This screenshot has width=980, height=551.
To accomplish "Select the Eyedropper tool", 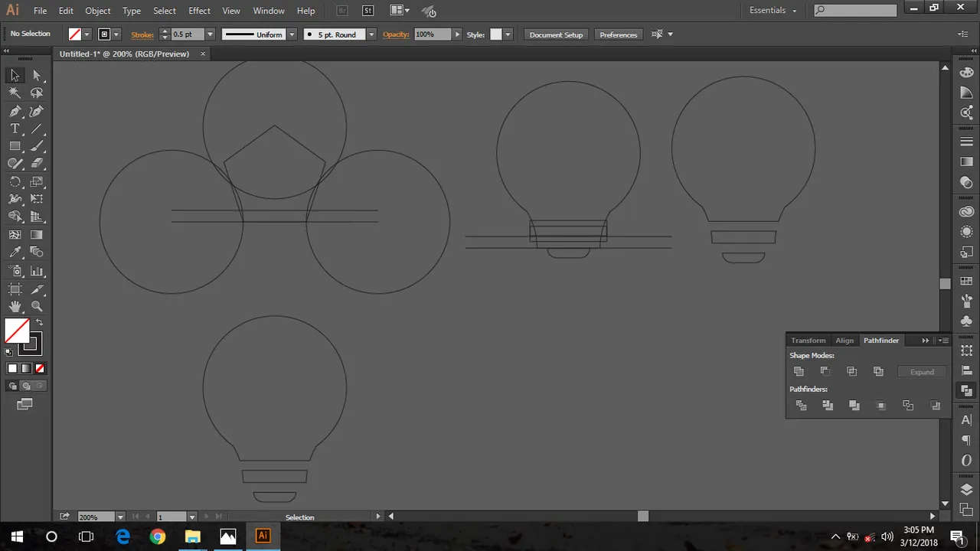I will tap(15, 253).
